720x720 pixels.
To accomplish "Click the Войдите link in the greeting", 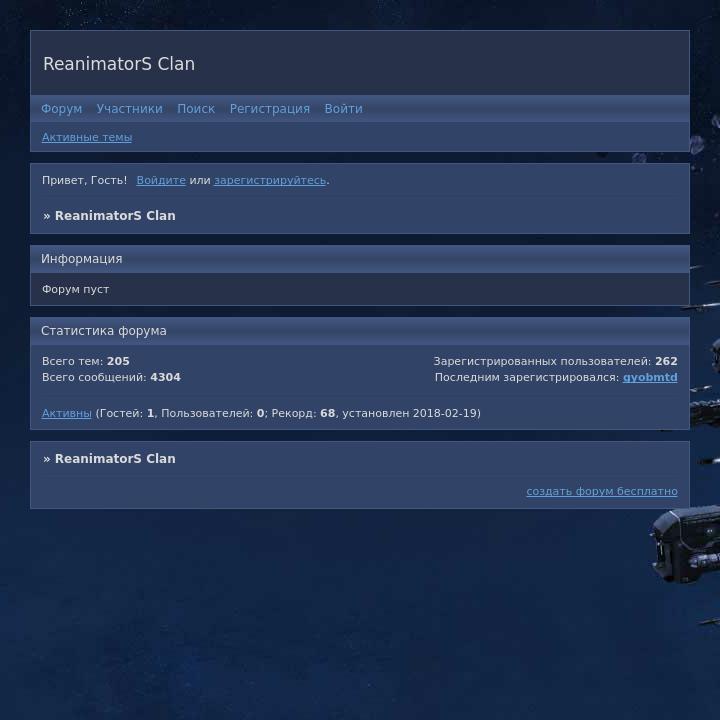I will pyautogui.click(x=161, y=180).
